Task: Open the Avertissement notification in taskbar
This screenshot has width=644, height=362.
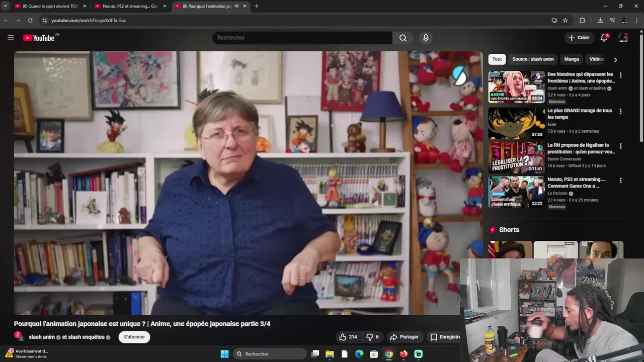Action: (26, 354)
